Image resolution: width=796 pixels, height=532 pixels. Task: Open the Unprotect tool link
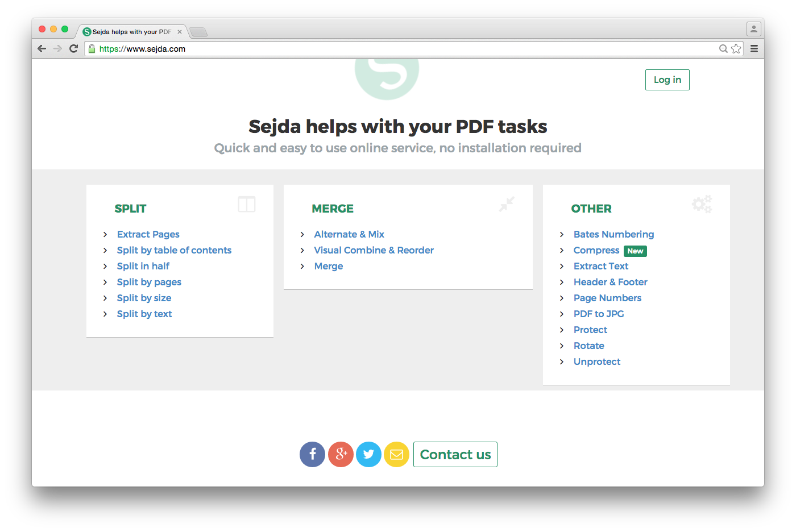[x=597, y=361]
